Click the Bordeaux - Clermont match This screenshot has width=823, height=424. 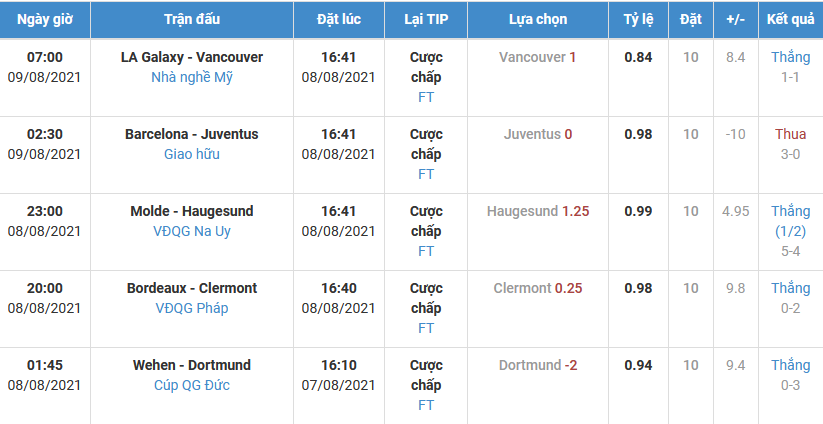(x=191, y=288)
